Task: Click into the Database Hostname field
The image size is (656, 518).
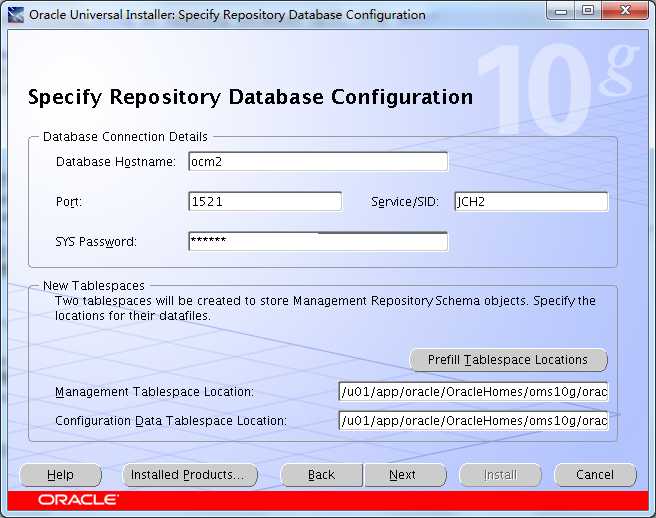Action: point(318,162)
